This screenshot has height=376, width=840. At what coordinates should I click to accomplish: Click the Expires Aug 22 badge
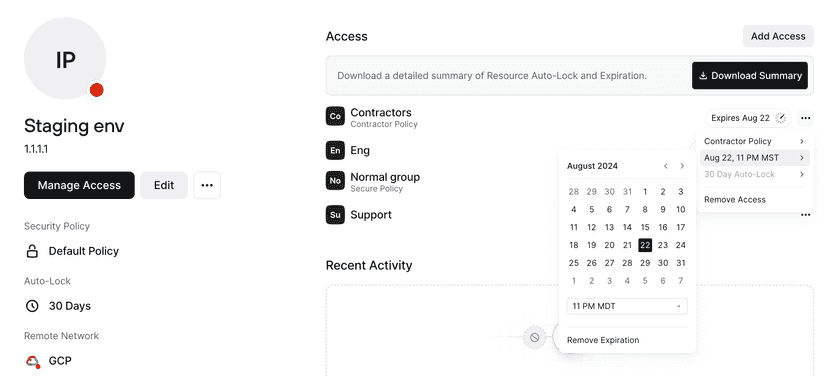[748, 118]
